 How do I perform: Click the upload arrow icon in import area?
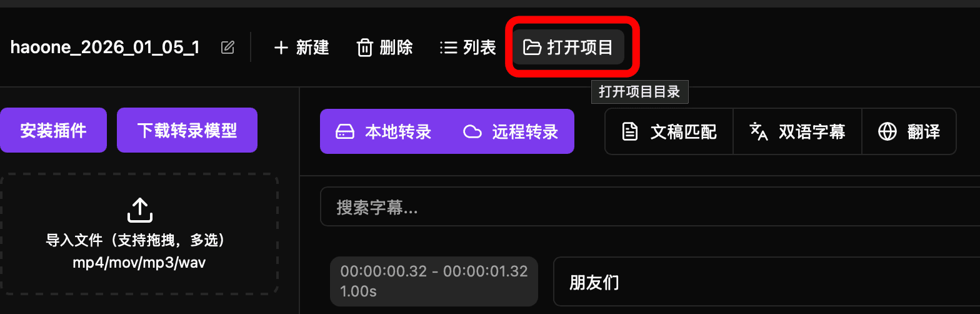[x=139, y=211]
